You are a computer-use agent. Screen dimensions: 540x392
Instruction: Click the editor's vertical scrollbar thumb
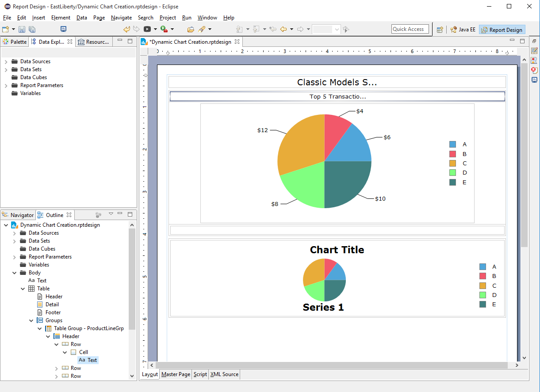[524, 155]
